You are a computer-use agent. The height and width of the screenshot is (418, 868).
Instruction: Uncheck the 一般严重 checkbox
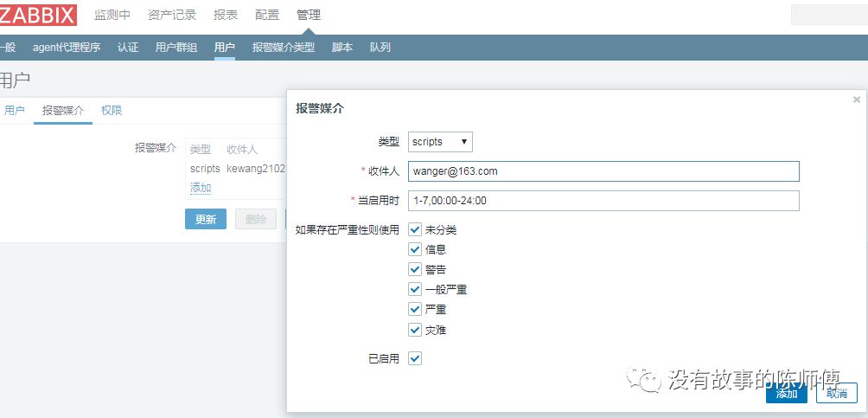click(415, 289)
